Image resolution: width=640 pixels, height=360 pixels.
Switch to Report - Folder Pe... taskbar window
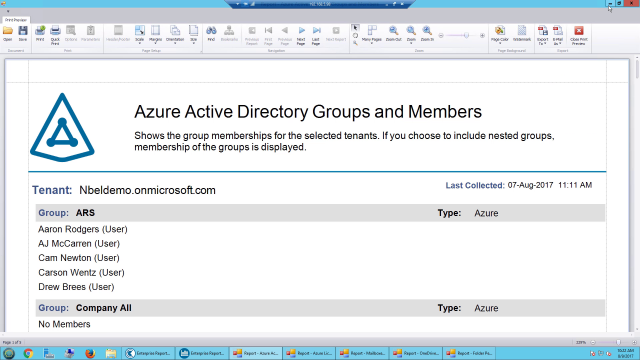click(x=469, y=353)
